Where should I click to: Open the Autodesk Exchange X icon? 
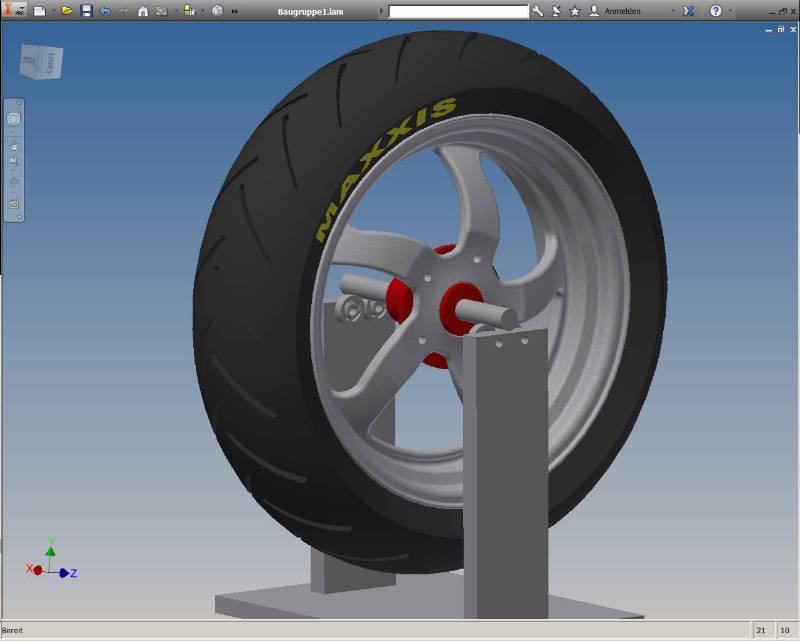pyautogui.click(x=688, y=11)
